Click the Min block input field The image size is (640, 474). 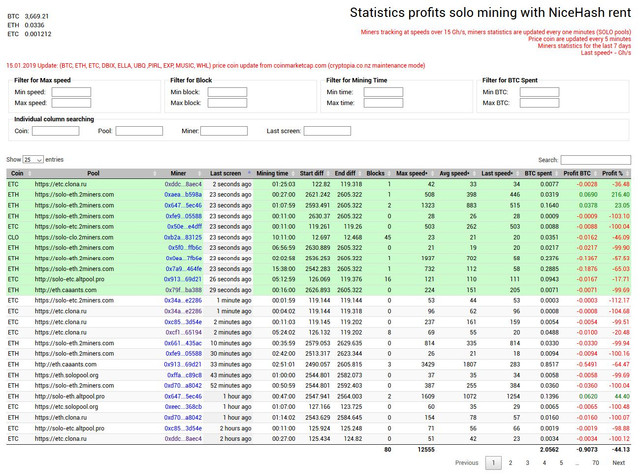pos(227,92)
